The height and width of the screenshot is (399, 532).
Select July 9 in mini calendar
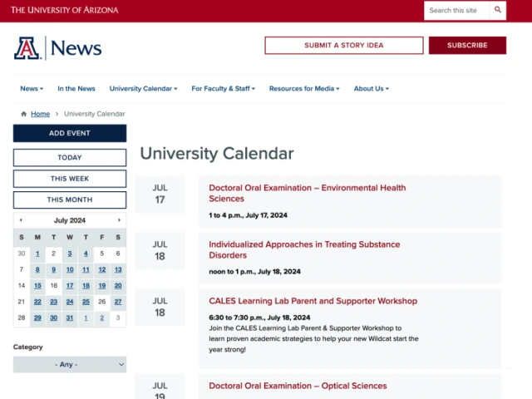53,269
